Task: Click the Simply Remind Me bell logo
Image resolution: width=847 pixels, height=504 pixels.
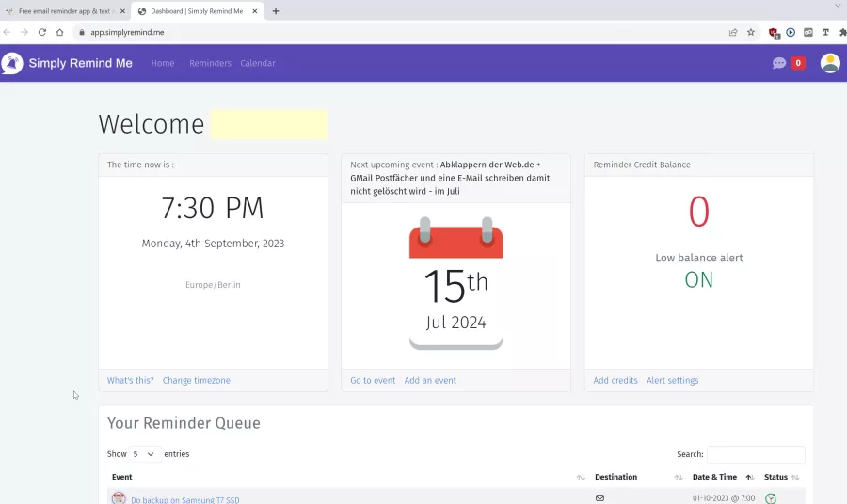Action: coord(12,63)
